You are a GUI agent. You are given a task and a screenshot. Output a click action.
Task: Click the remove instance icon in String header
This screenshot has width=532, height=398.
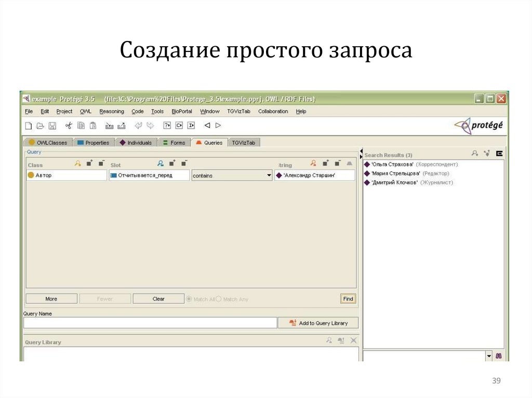(x=337, y=163)
